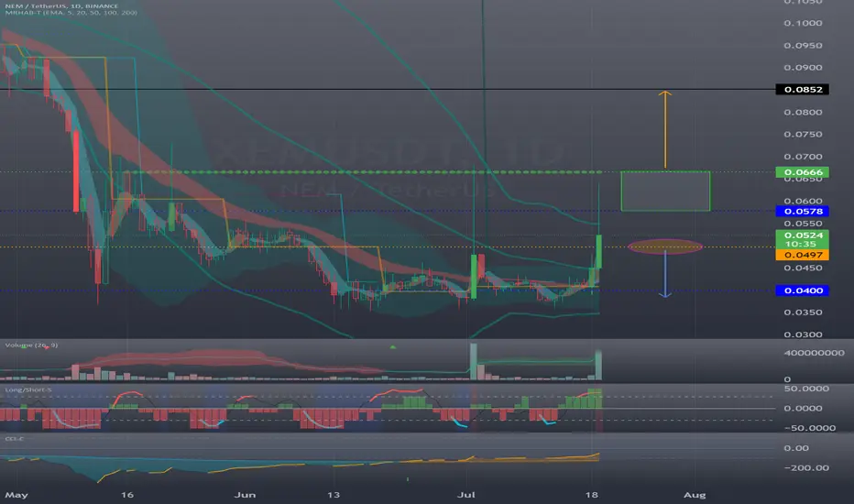Viewport: 854px width, 504px height.
Task: Click the 0.0700 price axis tick
Action: tap(803, 157)
